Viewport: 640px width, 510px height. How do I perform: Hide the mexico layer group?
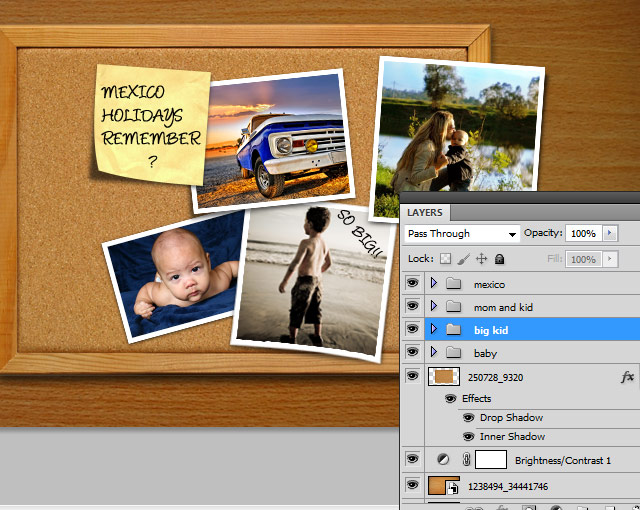tap(412, 284)
